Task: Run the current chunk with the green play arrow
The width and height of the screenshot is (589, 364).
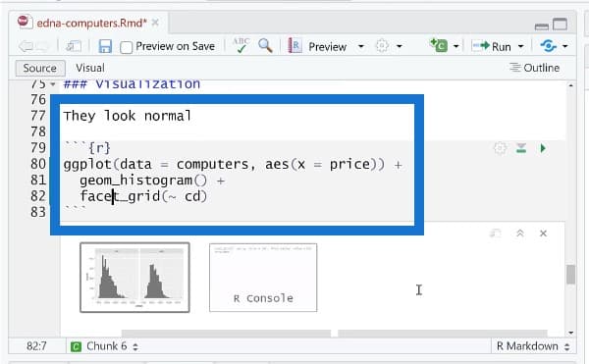Action: [543, 148]
